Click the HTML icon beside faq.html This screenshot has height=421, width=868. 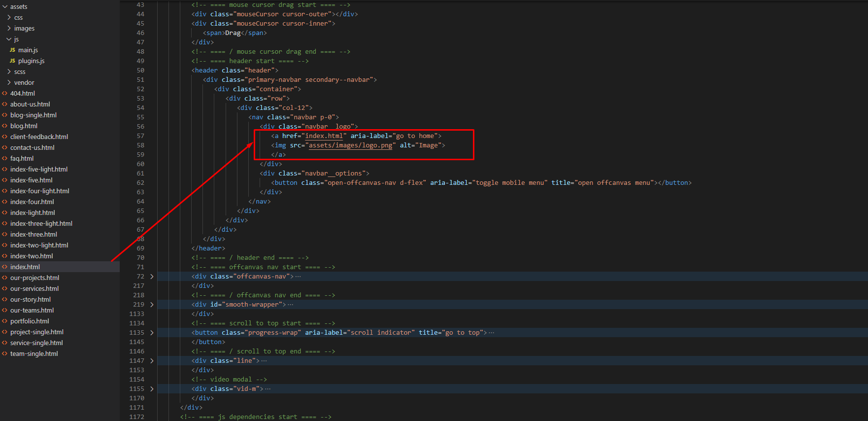(5, 159)
